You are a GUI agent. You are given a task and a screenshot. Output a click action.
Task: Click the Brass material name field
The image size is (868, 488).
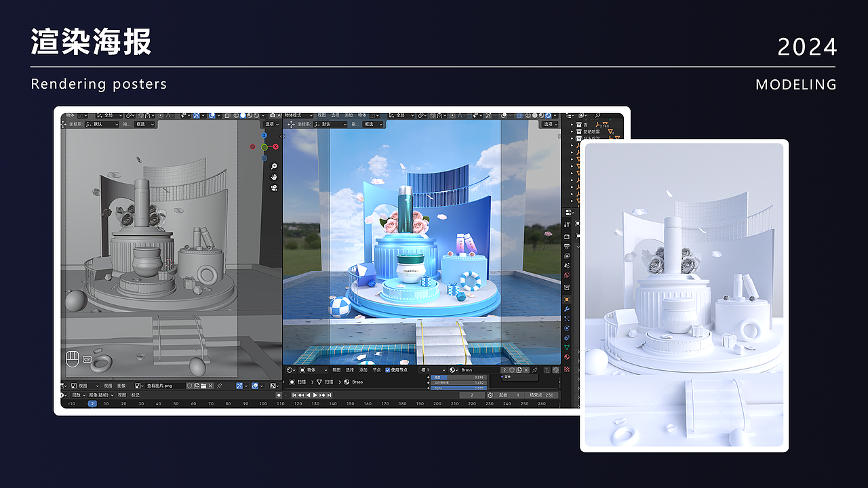480,370
